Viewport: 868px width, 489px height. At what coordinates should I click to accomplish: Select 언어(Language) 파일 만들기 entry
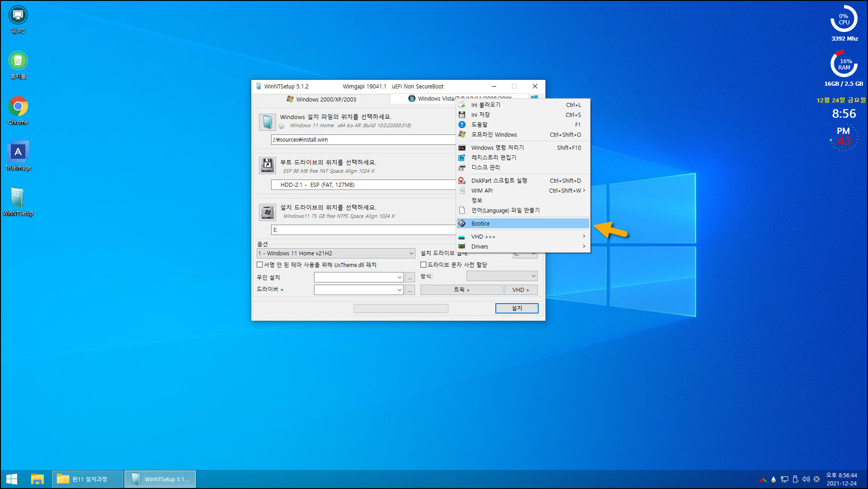coord(523,210)
